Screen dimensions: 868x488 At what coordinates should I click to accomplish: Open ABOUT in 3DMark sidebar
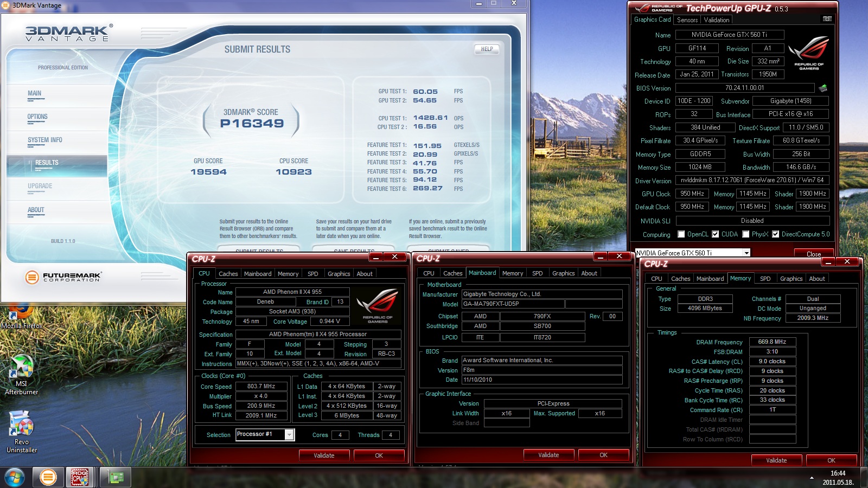coord(36,210)
